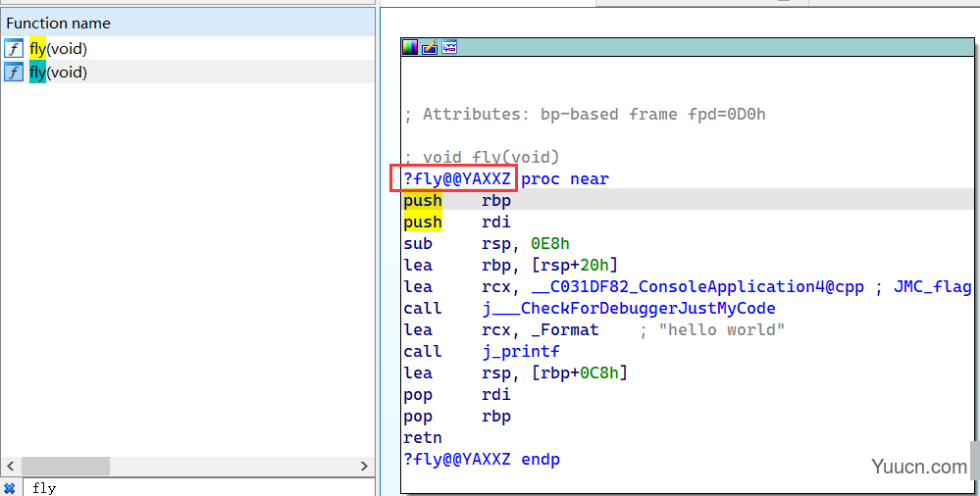Click the ; void fly(void) comment line
The image size is (980, 496).
(x=482, y=157)
